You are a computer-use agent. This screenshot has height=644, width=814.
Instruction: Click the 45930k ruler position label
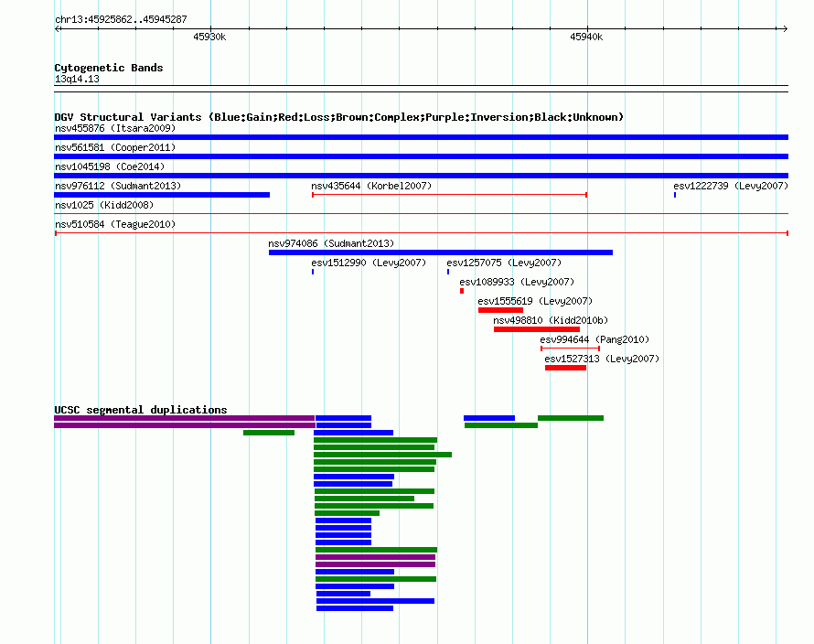[209, 37]
